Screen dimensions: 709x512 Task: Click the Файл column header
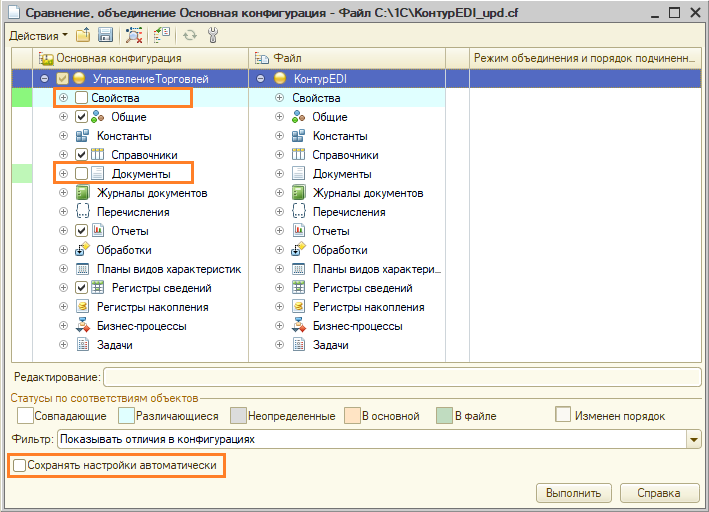pyautogui.click(x=347, y=58)
